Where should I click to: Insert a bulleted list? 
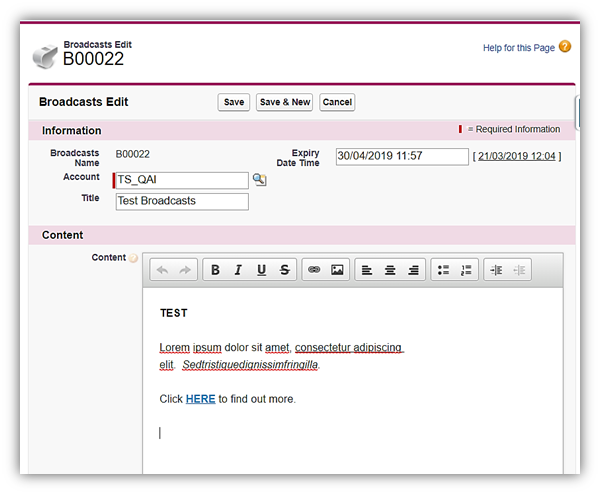443,270
